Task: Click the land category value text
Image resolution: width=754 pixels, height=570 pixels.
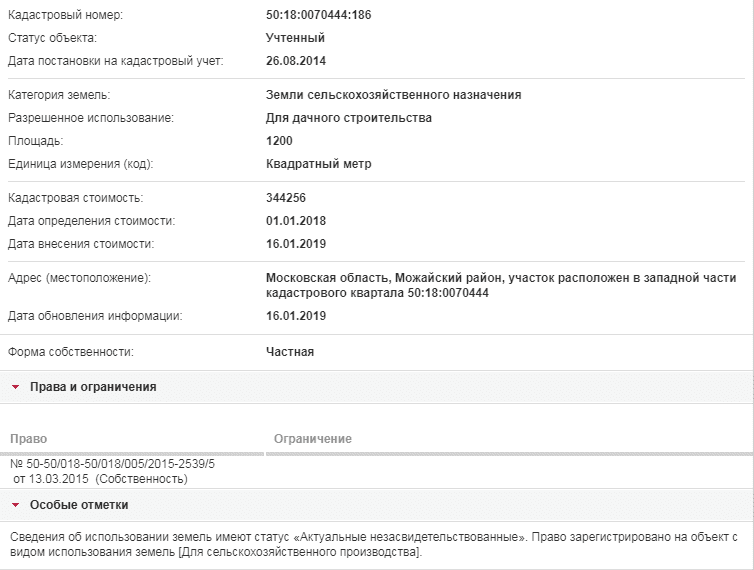Action: pyautogui.click(x=393, y=95)
